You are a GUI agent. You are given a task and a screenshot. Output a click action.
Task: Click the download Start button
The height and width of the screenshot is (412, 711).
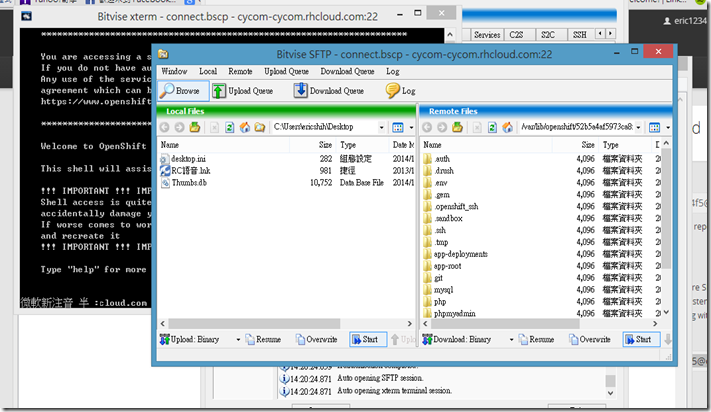641,339
